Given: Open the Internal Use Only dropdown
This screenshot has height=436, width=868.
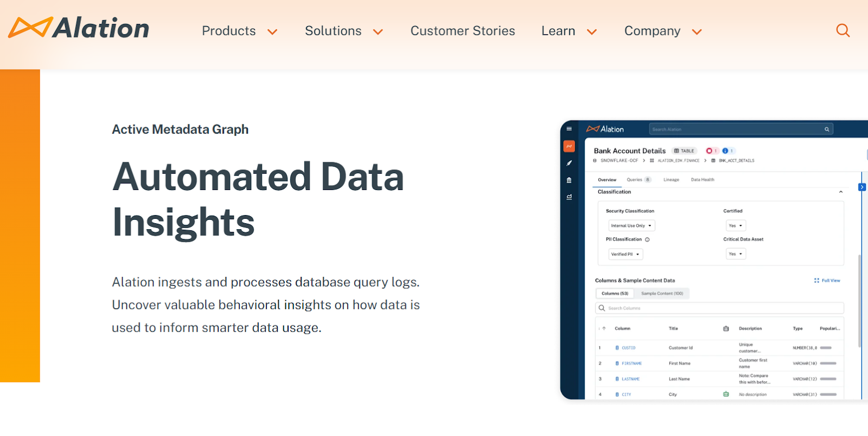Looking at the screenshot, I should pyautogui.click(x=631, y=226).
